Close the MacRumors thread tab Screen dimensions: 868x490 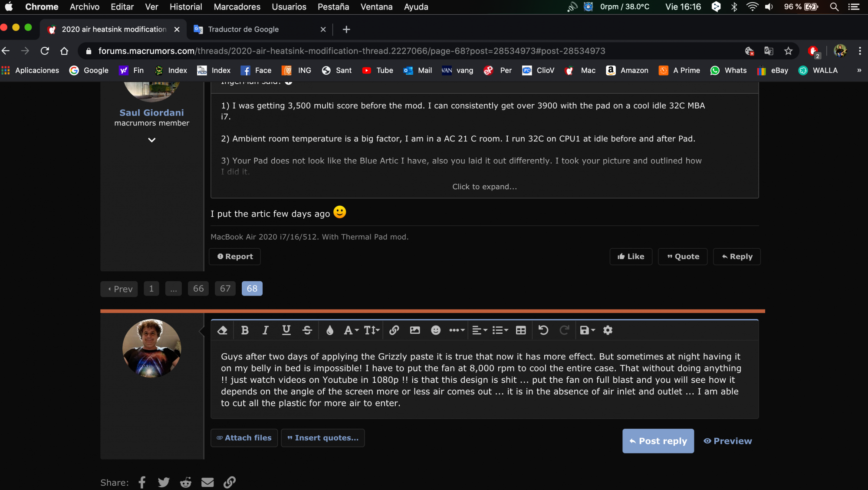point(177,30)
